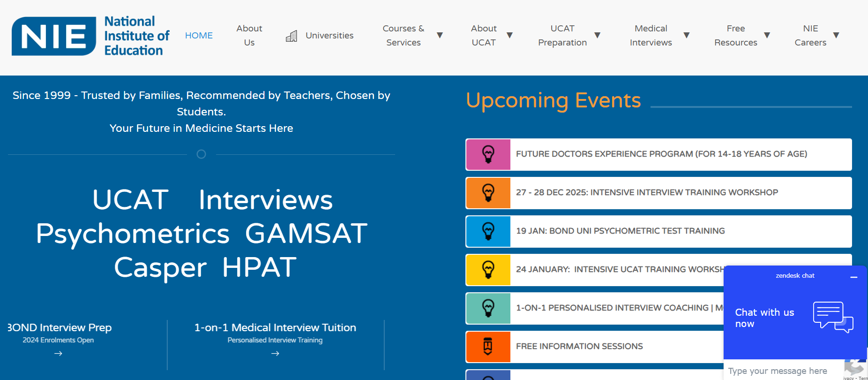Expand the About UCAT dropdown arrow
The height and width of the screenshot is (380, 868).
click(x=509, y=35)
